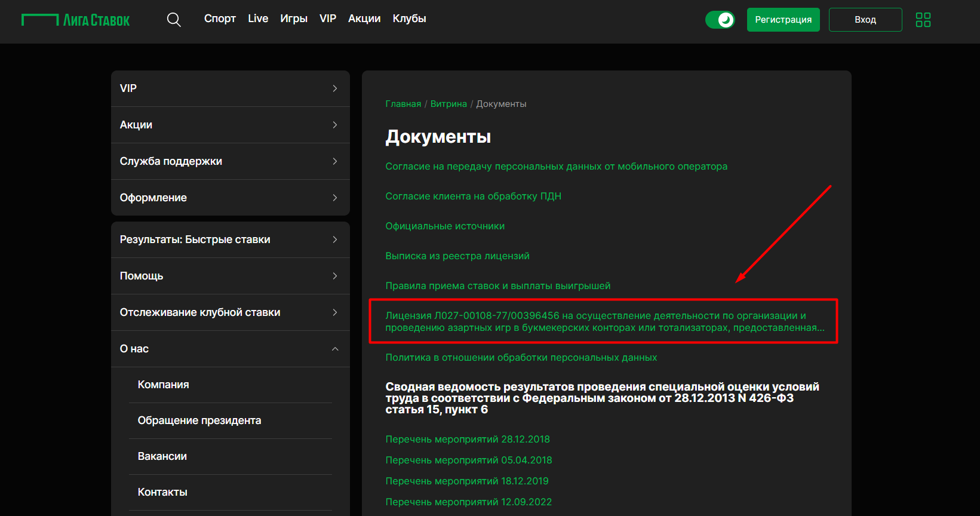The image size is (980, 516).
Task: Expand Отслеживание клубной ставки item
Action: tap(230, 312)
